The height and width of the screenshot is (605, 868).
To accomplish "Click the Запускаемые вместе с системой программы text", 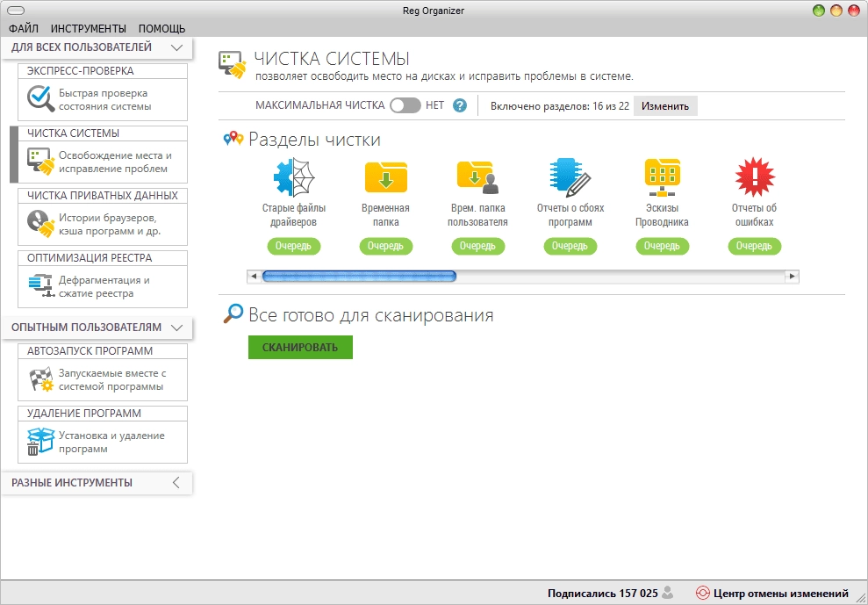I will tap(112, 380).
